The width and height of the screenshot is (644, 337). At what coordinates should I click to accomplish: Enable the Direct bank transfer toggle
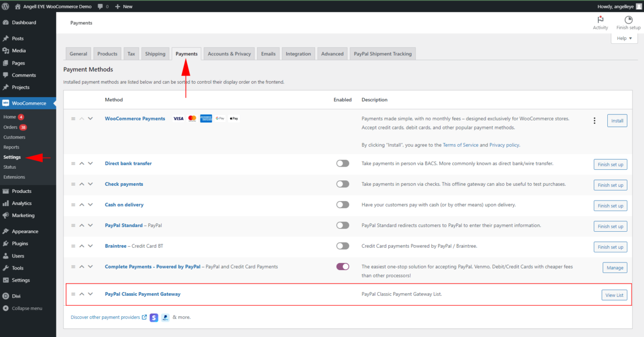coord(343,163)
